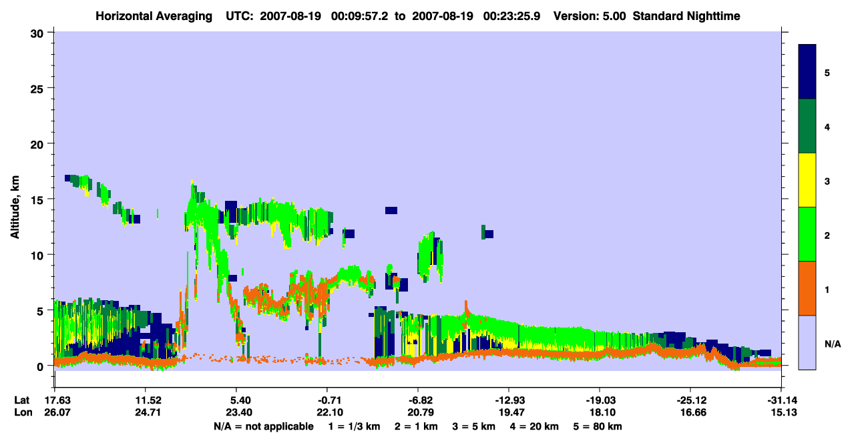Image resolution: width=868 pixels, height=445 pixels.
Task: Click the y-axis tick label 15
Action: 39,199
